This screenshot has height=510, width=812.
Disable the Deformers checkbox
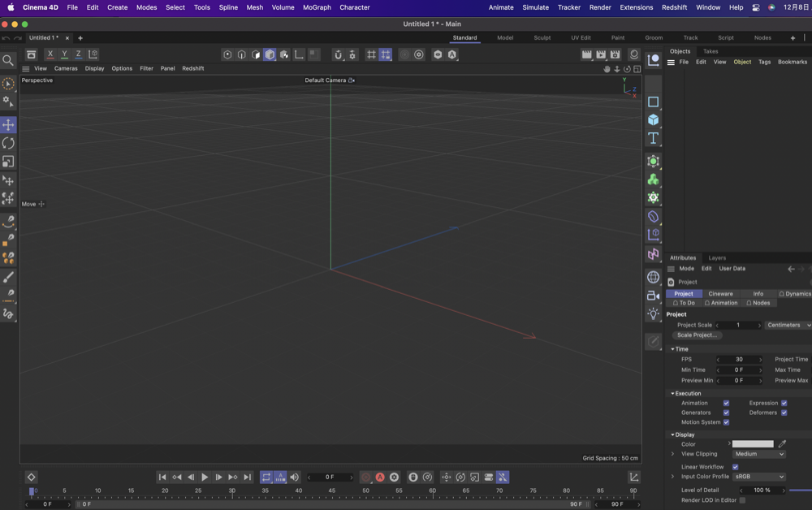point(784,413)
